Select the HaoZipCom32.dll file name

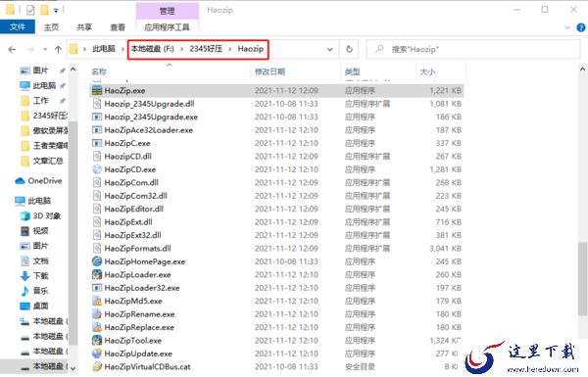(136, 196)
